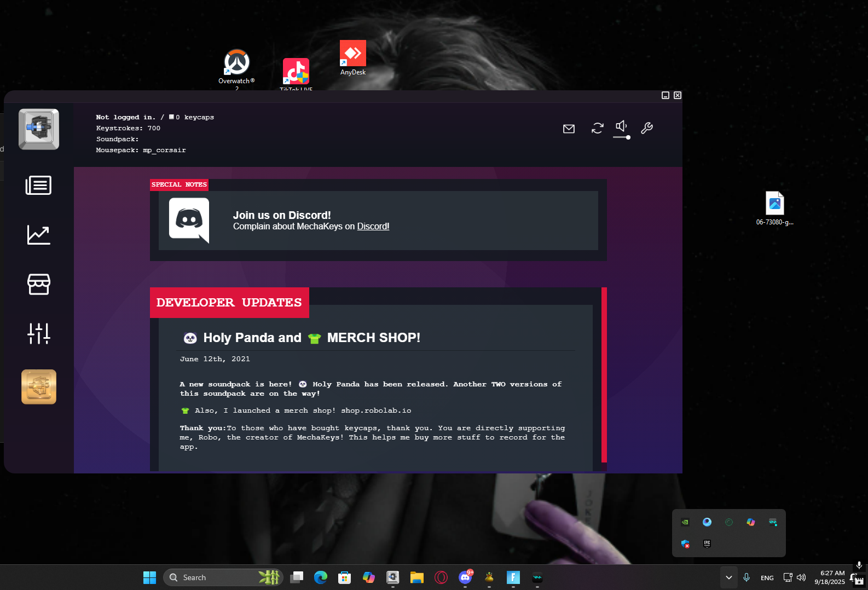Open the statistics chart page
This screenshot has width=868, height=590.
[39, 235]
